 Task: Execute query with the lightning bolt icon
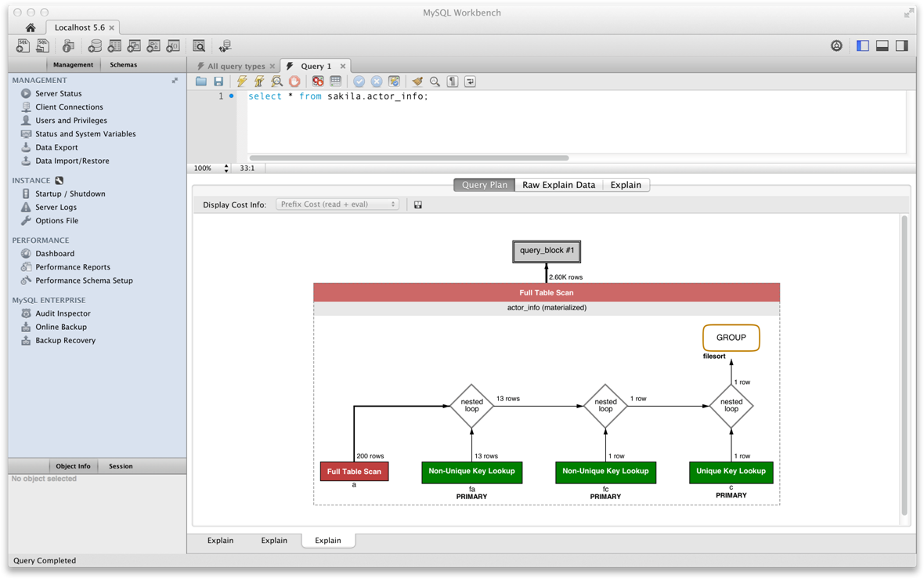coord(242,81)
